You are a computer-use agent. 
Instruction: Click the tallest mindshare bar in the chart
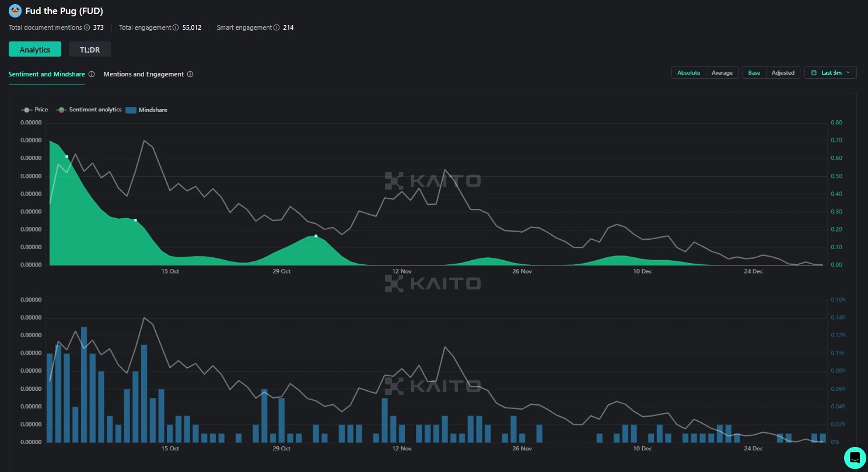tap(84, 384)
